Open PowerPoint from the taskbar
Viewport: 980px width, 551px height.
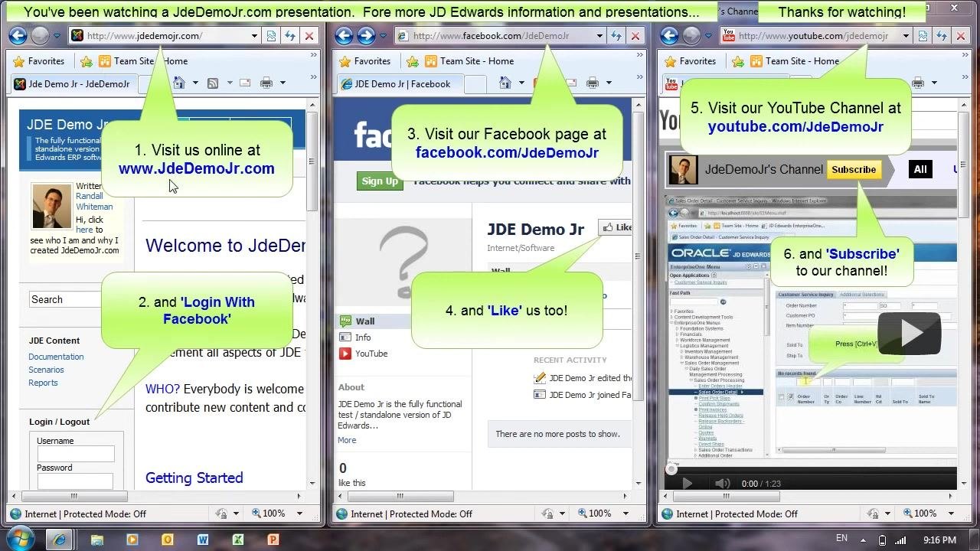[273, 540]
